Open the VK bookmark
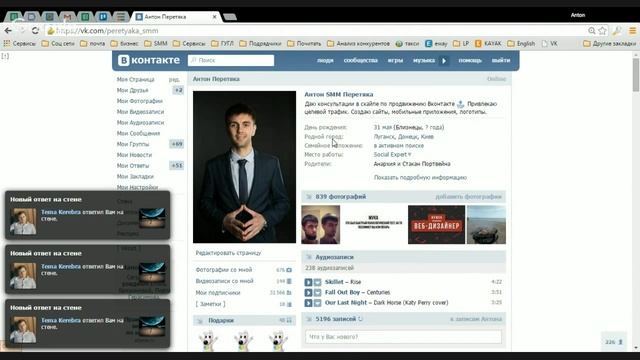 click(x=549, y=43)
